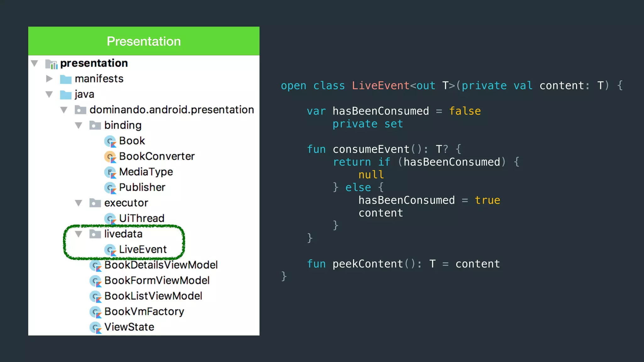
Task: Open the Book file
Action: point(132,141)
